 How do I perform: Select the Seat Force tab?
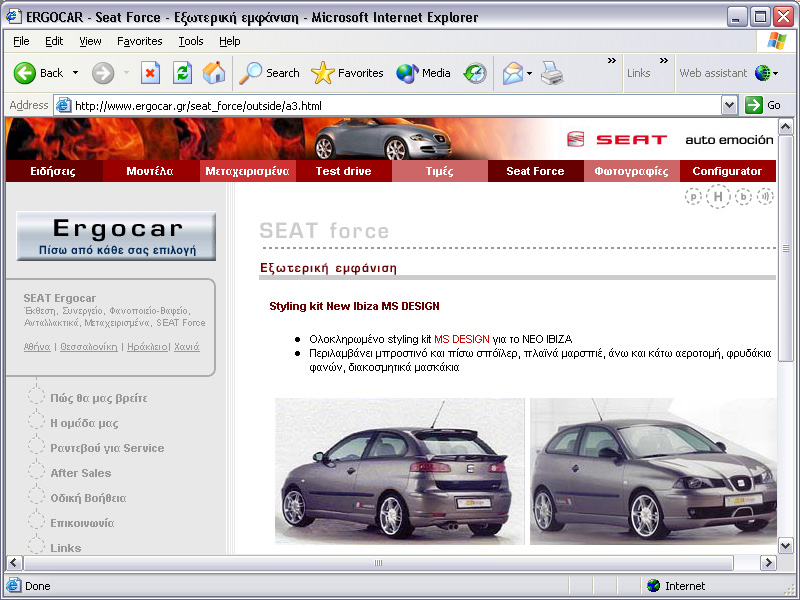535,171
